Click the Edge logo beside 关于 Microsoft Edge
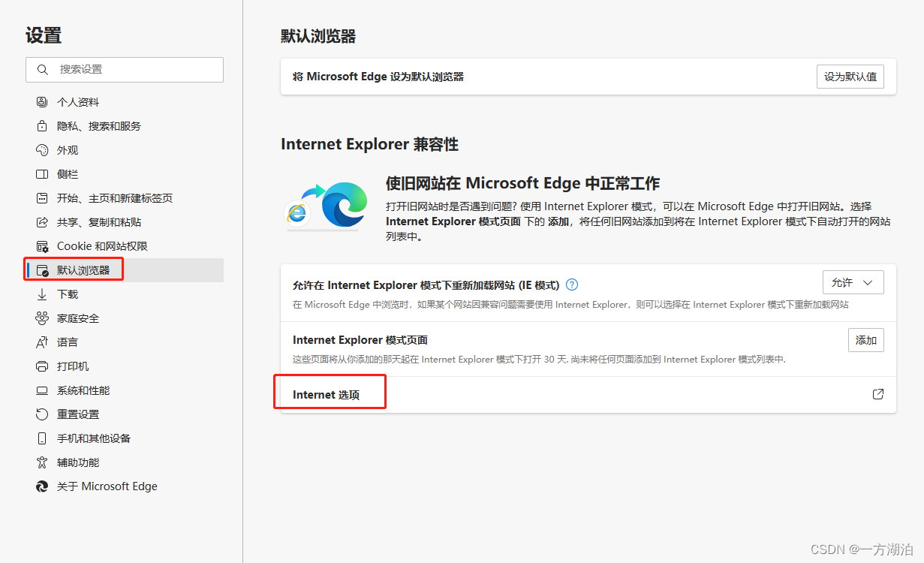This screenshot has width=924, height=563. (42, 486)
